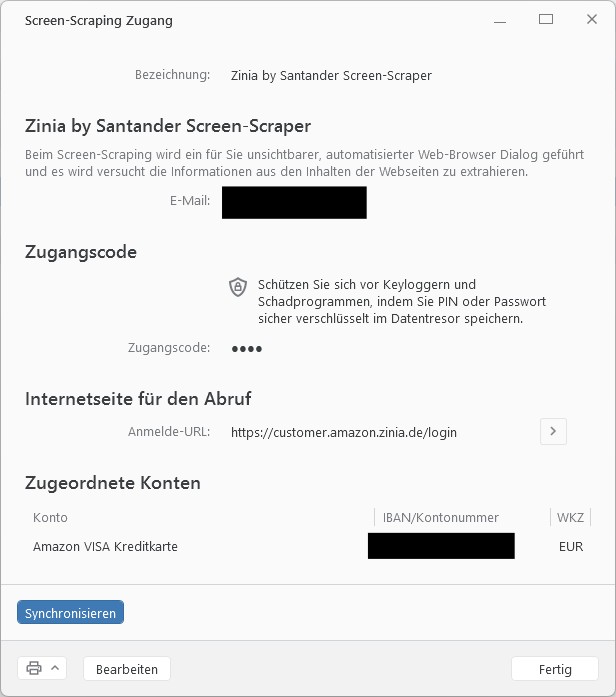Click the EUR currency cell

(571, 546)
